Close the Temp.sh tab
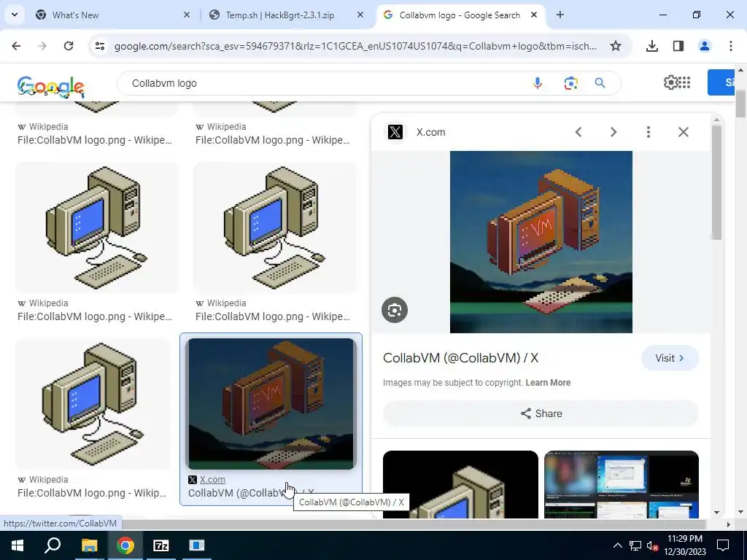The image size is (747, 560). [x=360, y=15]
